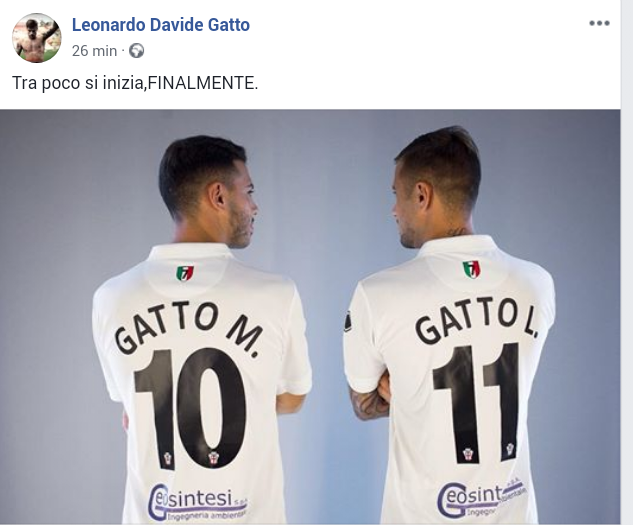Click the tricolor shield badge above GATTO M.
This screenshot has width=633, height=525.
coord(185,273)
